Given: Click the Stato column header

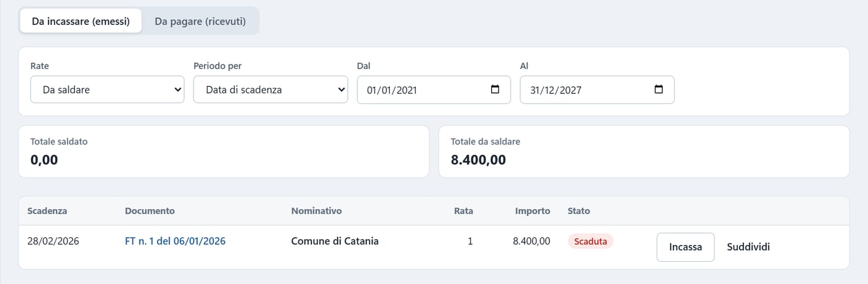Looking at the screenshot, I should [x=579, y=211].
